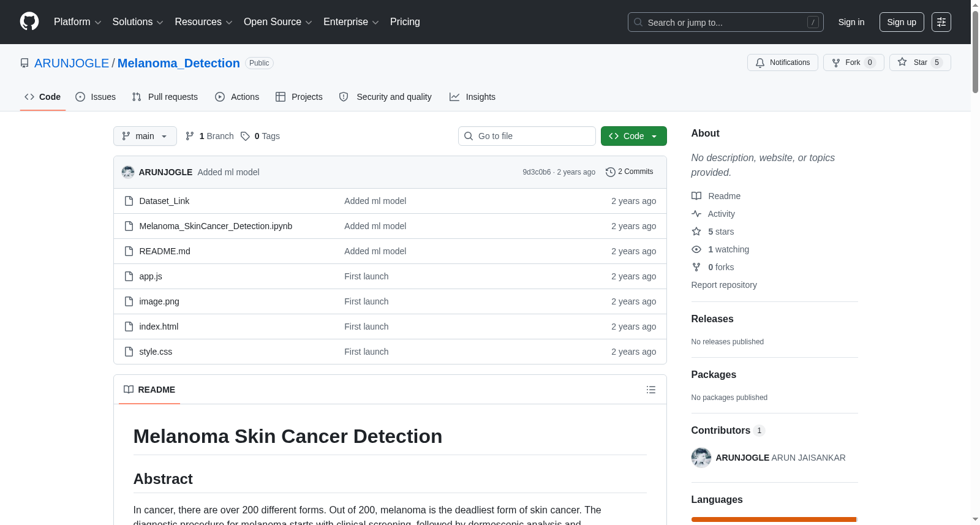Open the green Code dropdown button

634,136
